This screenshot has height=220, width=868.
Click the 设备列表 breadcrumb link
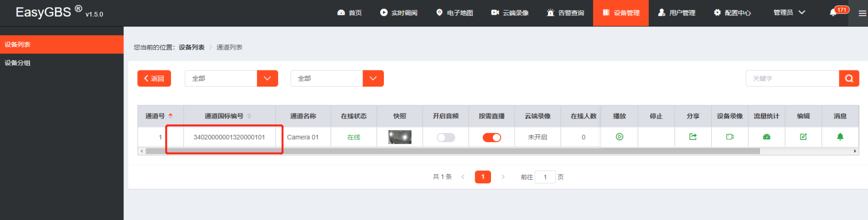click(x=191, y=47)
